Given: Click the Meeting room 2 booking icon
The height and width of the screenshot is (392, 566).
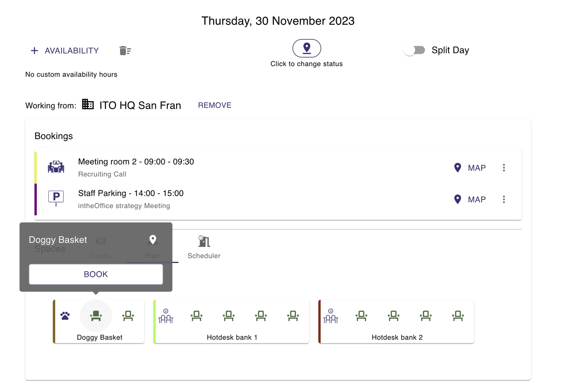Looking at the screenshot, I should pos(56,167).
